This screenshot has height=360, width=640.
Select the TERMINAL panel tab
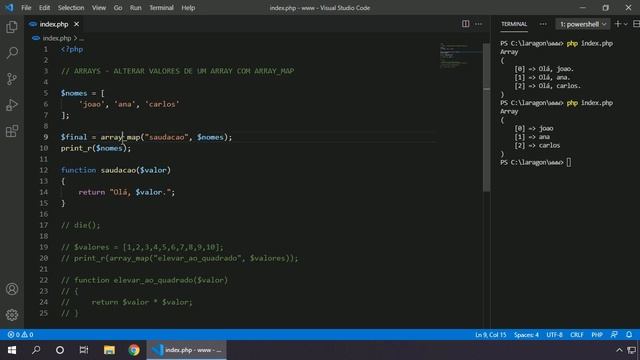pyautogui.click(x=514, y=24)
